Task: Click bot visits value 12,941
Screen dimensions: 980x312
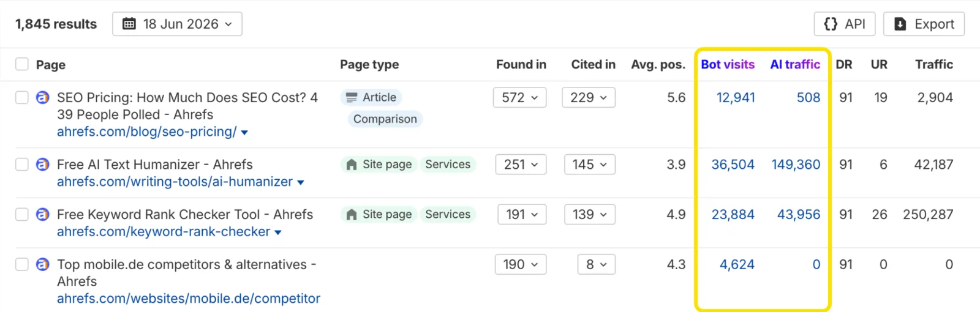Action: tap(736, 97)
